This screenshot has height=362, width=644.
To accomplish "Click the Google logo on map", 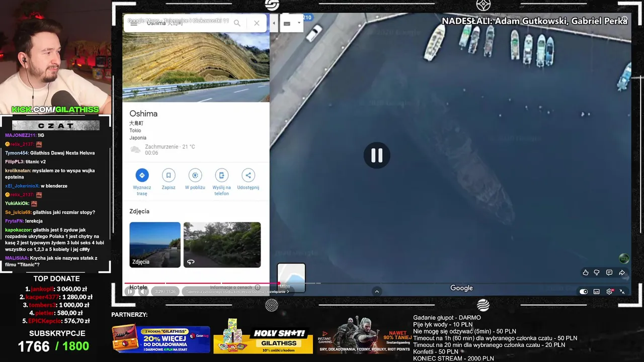I will tap(461, 288).
